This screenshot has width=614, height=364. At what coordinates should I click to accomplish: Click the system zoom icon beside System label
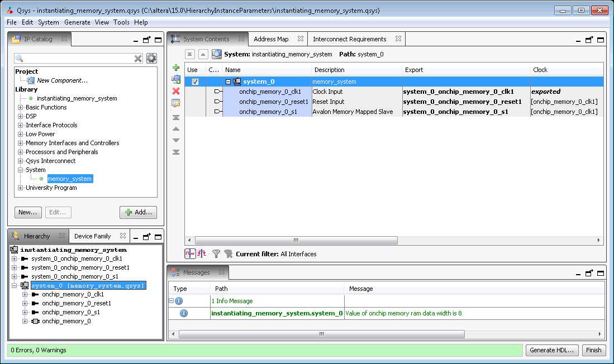coord(216,54)
